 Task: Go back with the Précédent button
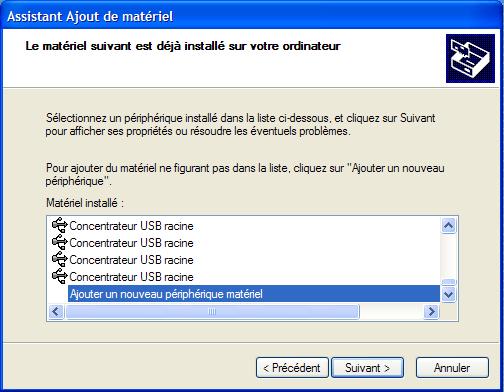pos(292,368)
